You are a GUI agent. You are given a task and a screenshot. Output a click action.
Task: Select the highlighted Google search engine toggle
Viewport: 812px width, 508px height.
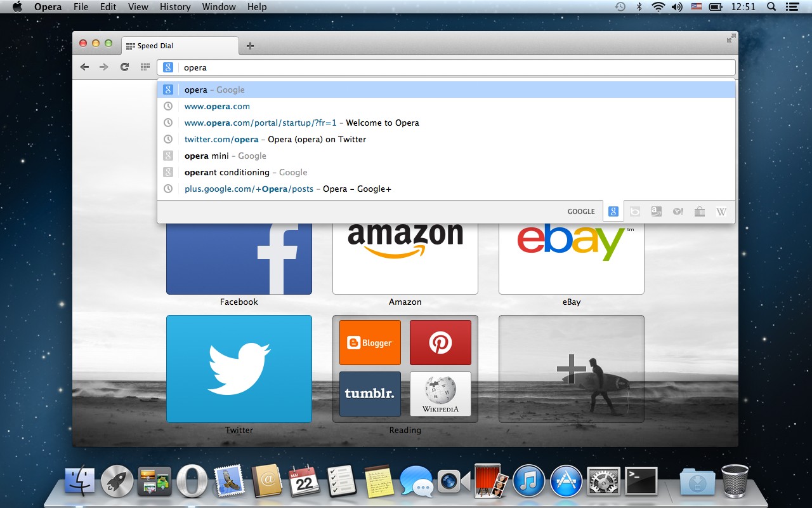click(x=613, y=211)
